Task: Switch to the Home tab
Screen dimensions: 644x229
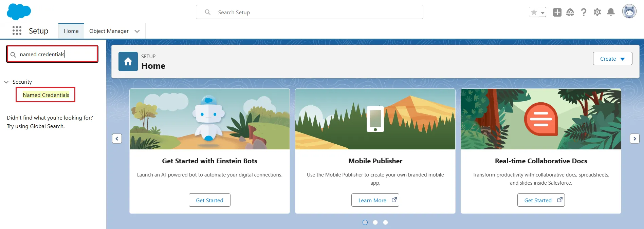Action: click(x=71, y=31)
